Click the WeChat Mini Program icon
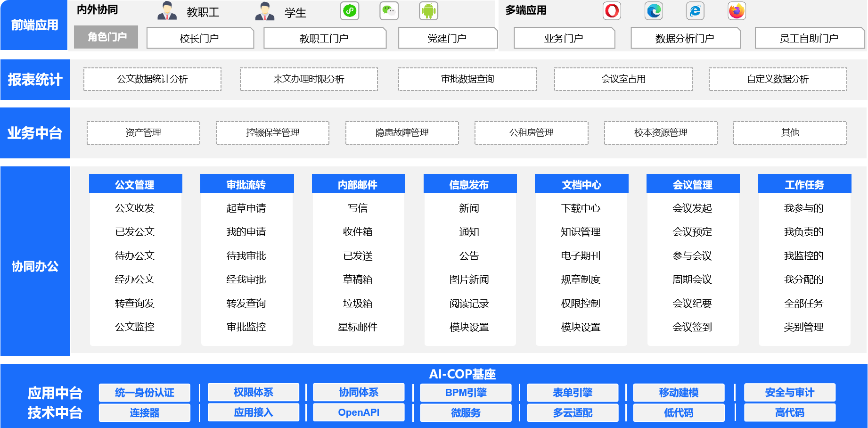Image resolution: width=868 pixels, height=428 pixels. point(350,11)
